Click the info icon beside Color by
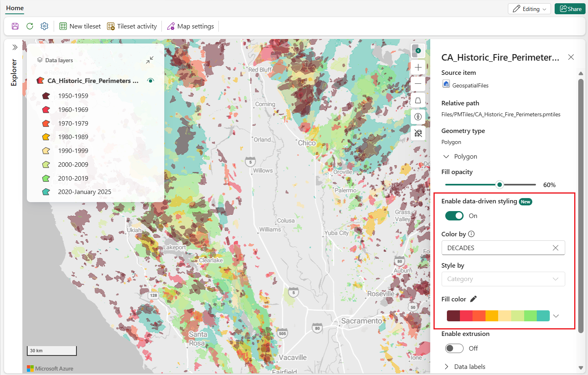588x375 pixels. (471, 234)
